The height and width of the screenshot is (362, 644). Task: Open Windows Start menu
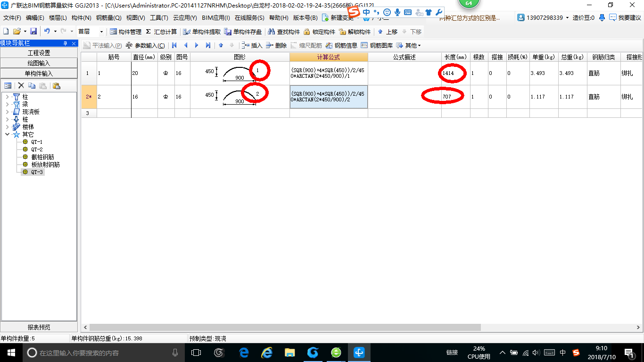point(11,353)
